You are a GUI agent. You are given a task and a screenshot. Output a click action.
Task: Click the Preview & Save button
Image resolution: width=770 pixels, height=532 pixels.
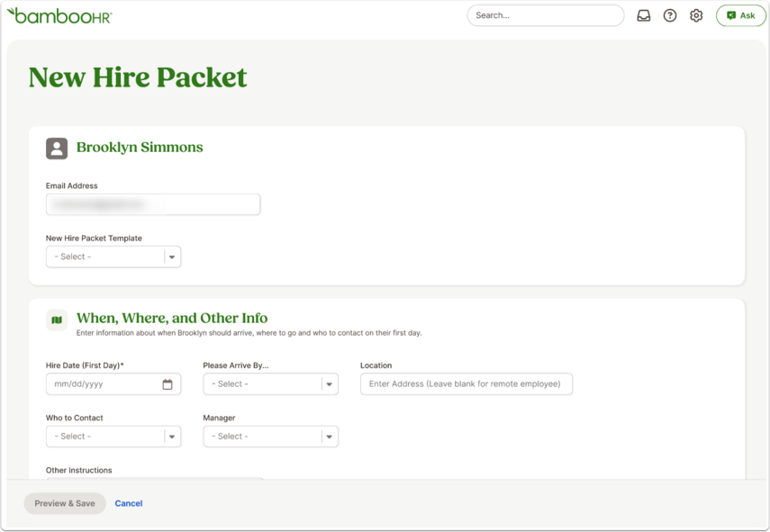[x=65, y=503]
